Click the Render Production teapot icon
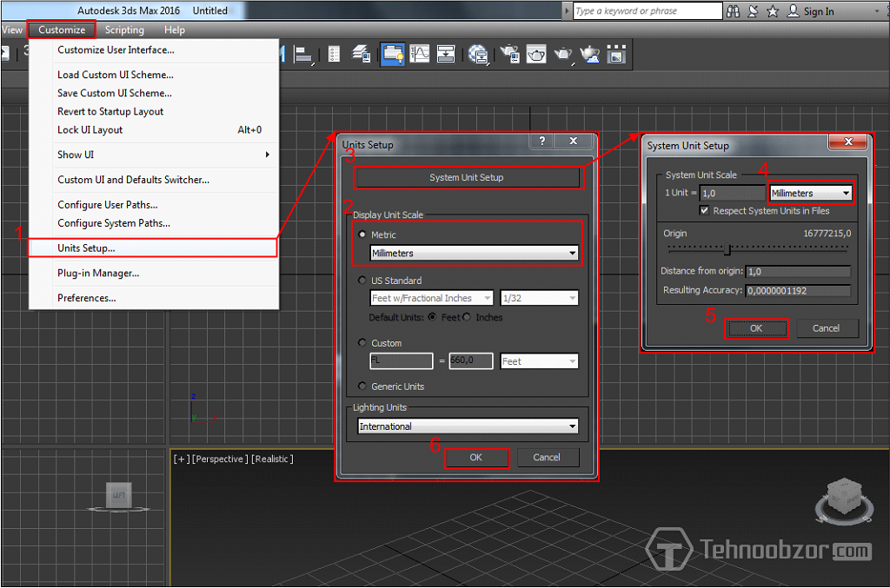 (563, 55)
